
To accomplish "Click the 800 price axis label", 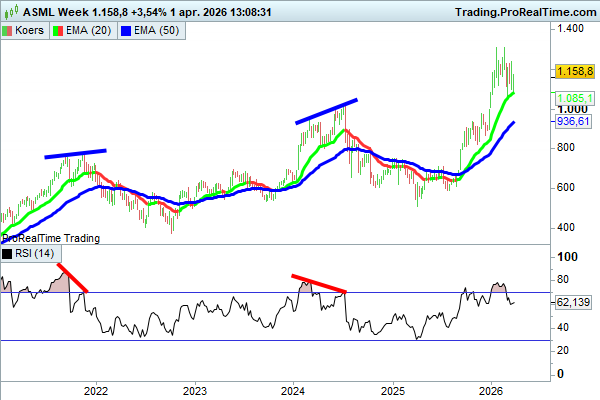I will [x=566, y=147].
